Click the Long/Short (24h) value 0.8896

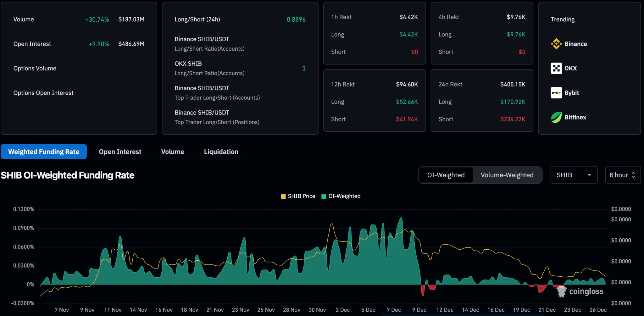(x=296, y=19)
